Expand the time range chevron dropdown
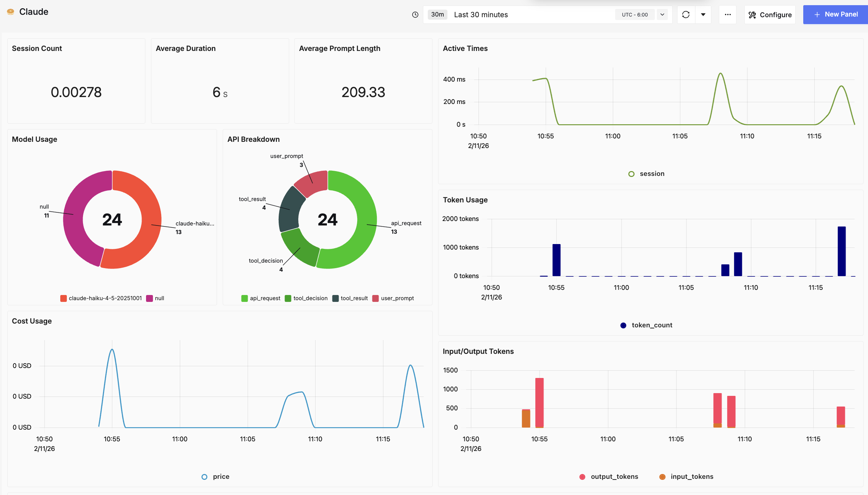868x495 pixels. [x=662, y=15]
